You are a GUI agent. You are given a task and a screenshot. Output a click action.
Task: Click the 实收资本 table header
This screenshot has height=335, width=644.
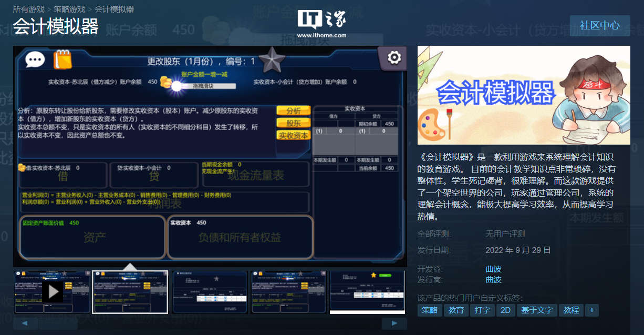pyautogui.click(x=355, y=109)
